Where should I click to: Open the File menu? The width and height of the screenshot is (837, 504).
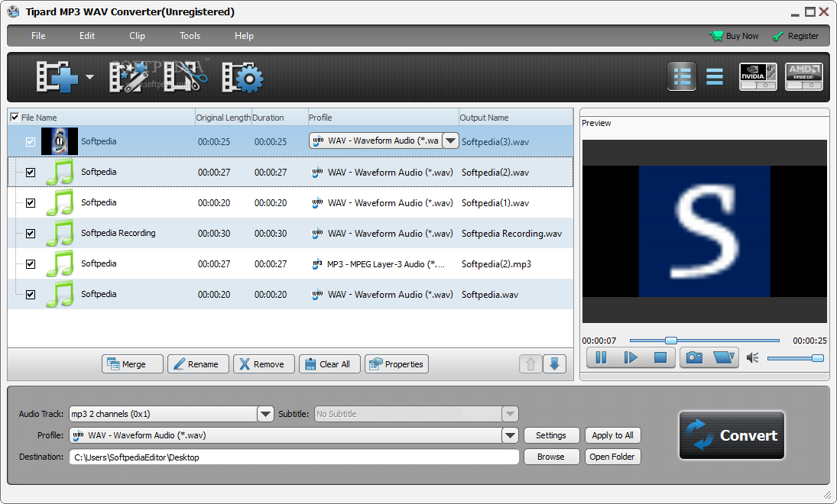point(38,36)
